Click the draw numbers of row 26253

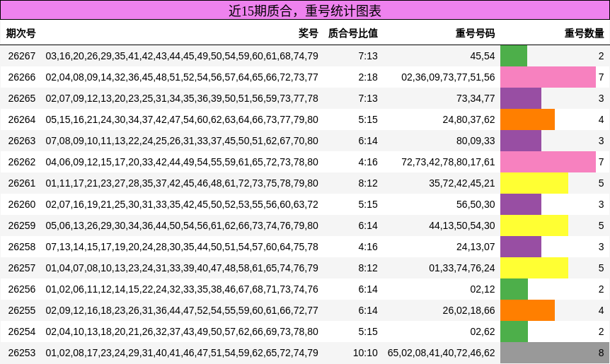click(182, 353)
